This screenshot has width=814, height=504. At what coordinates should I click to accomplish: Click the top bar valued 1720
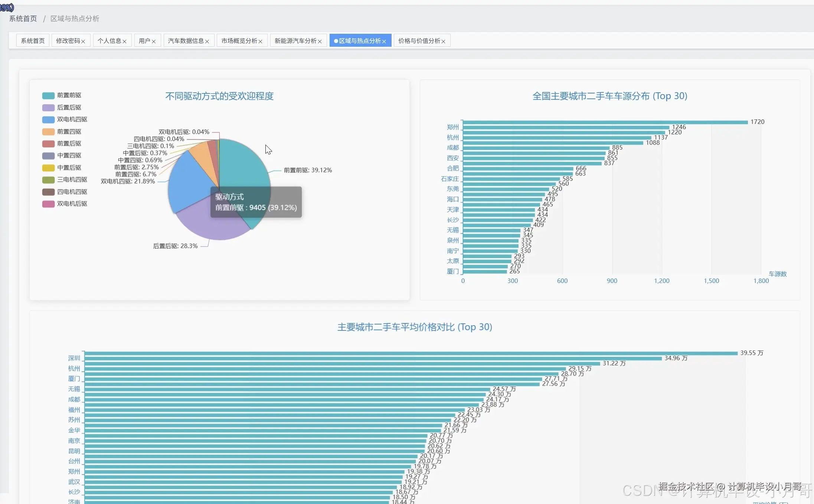pyautogui.click(x=605, y=122)
